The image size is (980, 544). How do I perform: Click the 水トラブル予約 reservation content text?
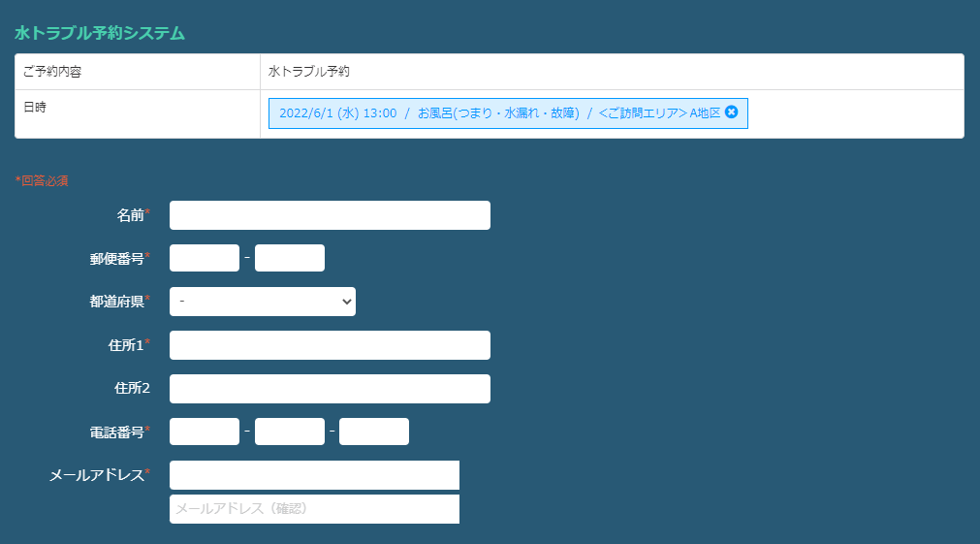(309, 72)
